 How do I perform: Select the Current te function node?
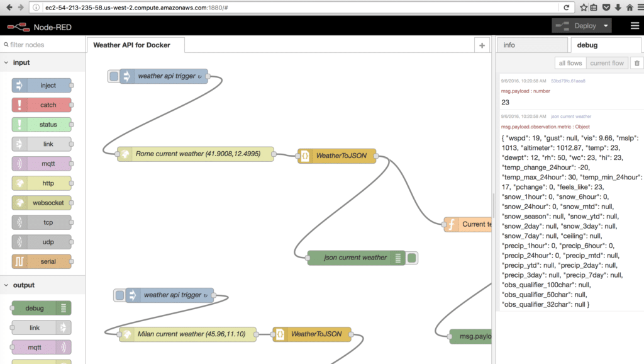click(x=468, y=225)
